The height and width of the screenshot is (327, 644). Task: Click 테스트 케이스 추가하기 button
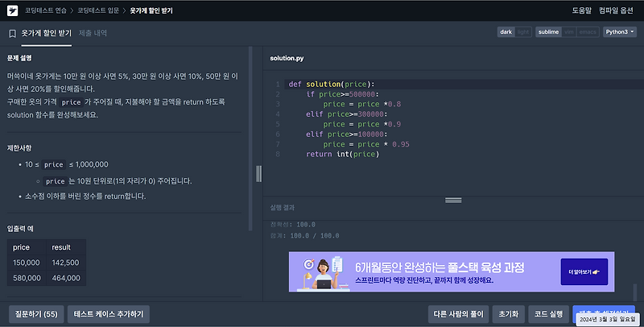point(109,314)
